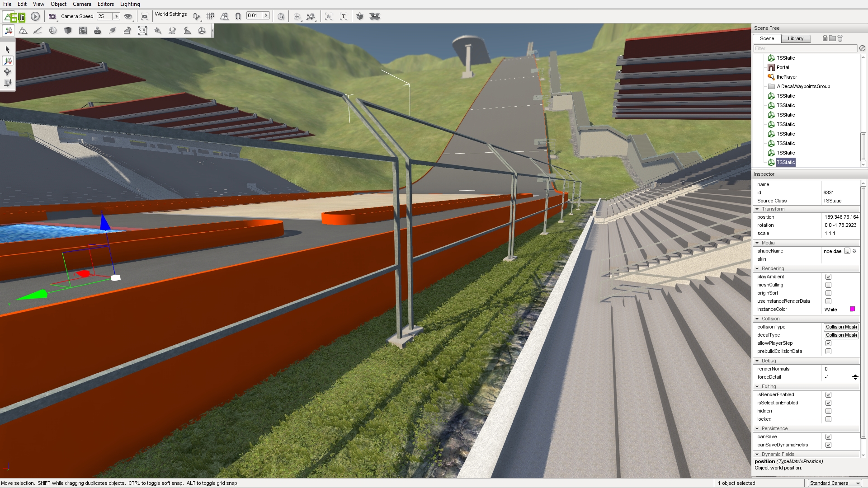Open the Shape Editor cube-wireframe icon
868x488 pixels.
tap(202, 31)
